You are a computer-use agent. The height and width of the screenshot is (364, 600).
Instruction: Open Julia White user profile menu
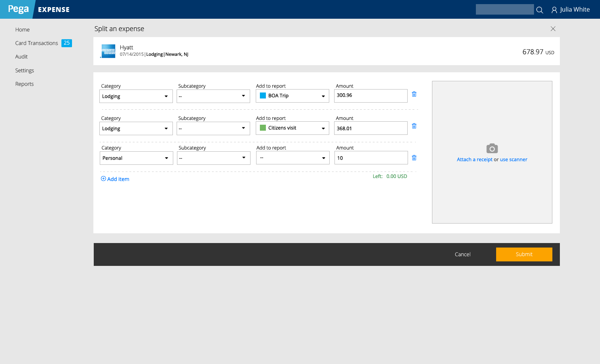pos(570,10)
